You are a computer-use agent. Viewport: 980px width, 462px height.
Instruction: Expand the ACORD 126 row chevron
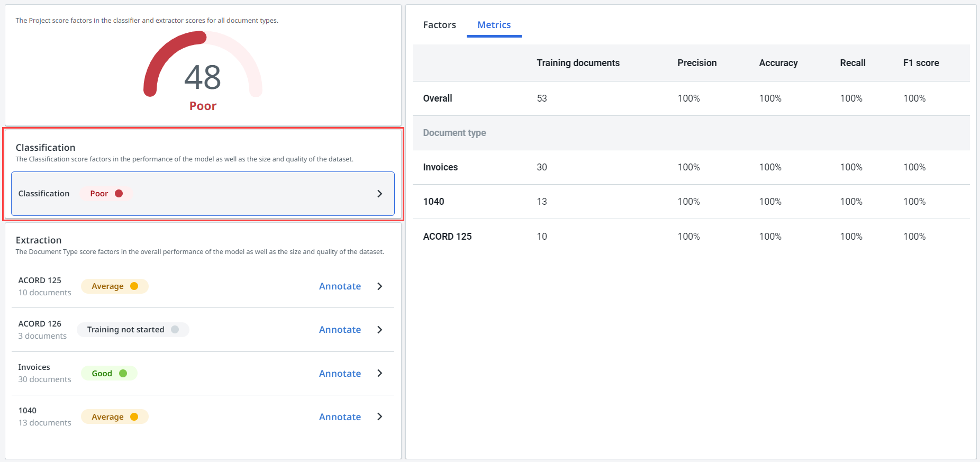tap(379, 330)
